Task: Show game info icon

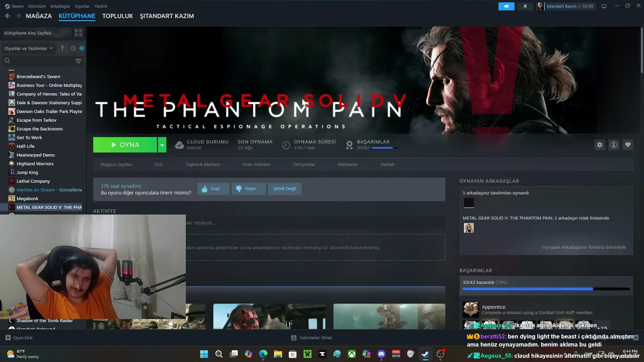Action: click(x=614, y=145)
